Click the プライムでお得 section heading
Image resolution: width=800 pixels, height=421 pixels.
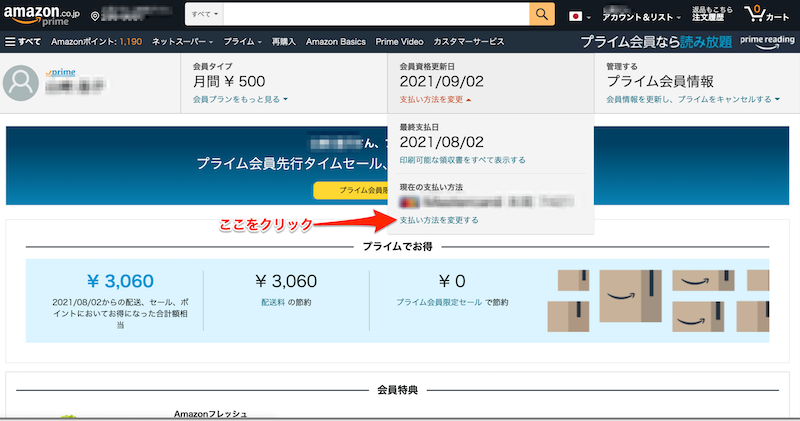(x=397, y=247)
